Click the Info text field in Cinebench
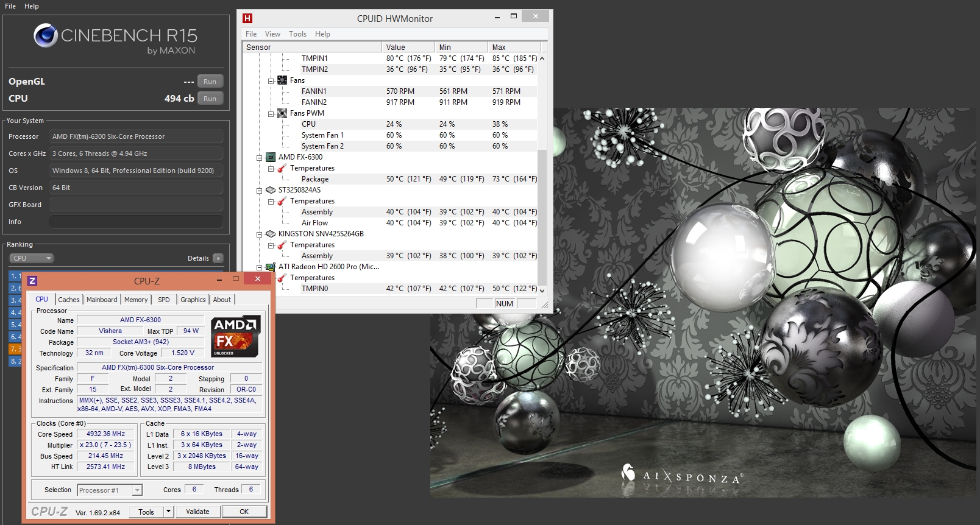Image resolution: width=980 pixels, height=525 pixels. [136, 222]
